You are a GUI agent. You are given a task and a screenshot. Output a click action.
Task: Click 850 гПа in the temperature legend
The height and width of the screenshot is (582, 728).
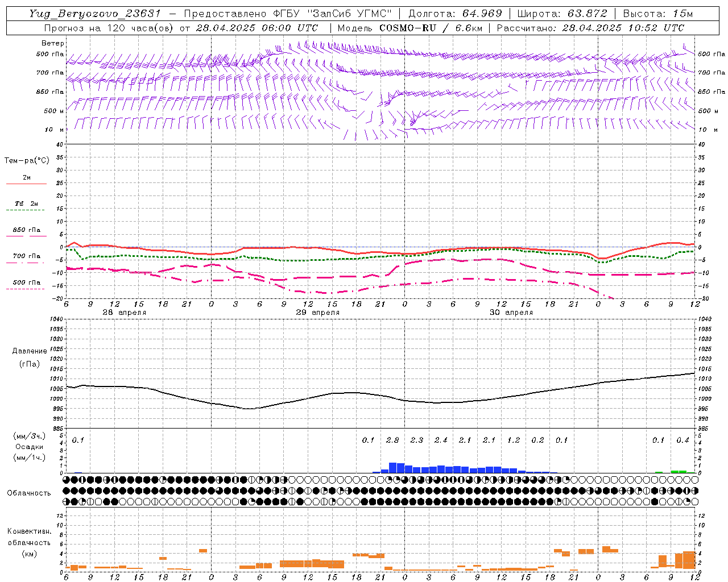(26, 231)
